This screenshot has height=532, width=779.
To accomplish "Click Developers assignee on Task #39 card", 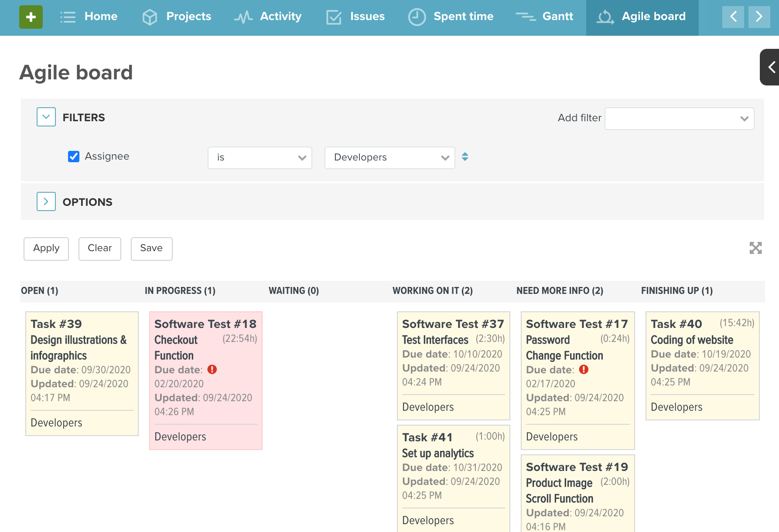I will pos(56,423).
